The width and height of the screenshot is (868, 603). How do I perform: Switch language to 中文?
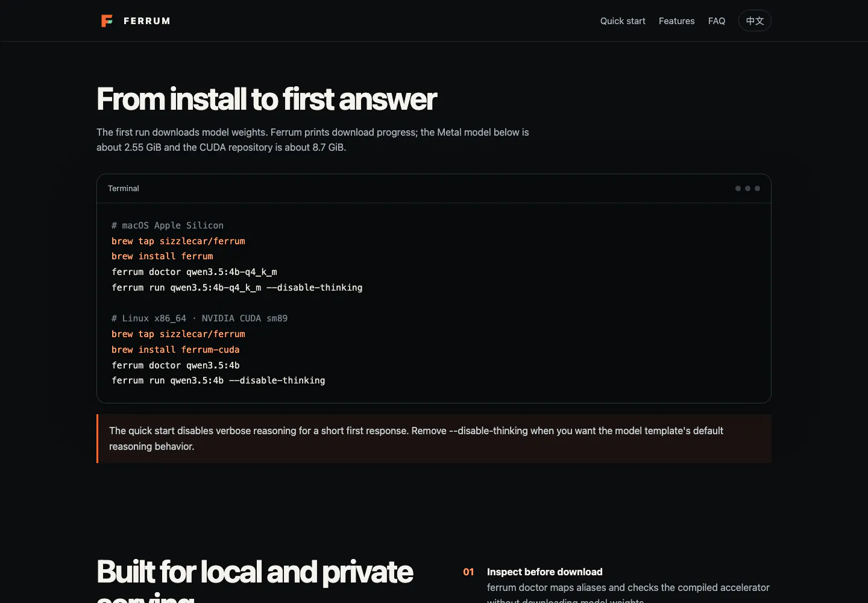tap(755, 21)
